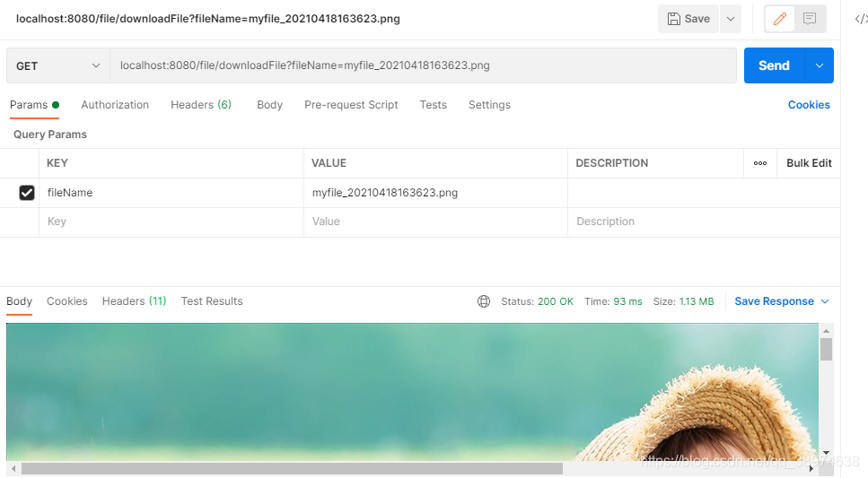Click the network globe icon
This screenshot has width=868, height=478.
pos(484,301)
